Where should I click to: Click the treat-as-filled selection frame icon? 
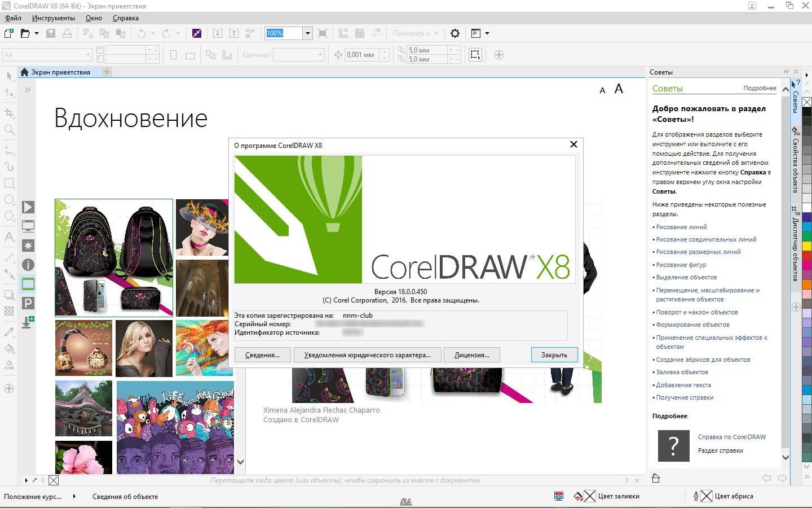pos(475,55)
